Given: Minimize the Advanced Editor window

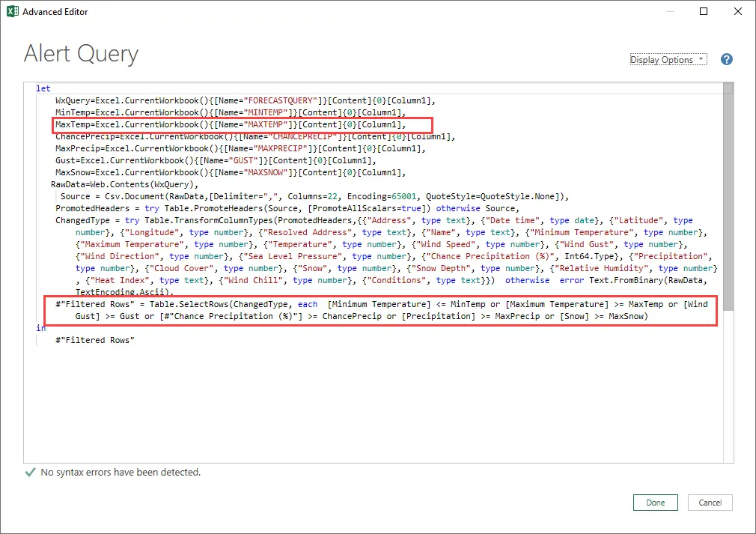Looking at the screenshot, I should 668,11.
